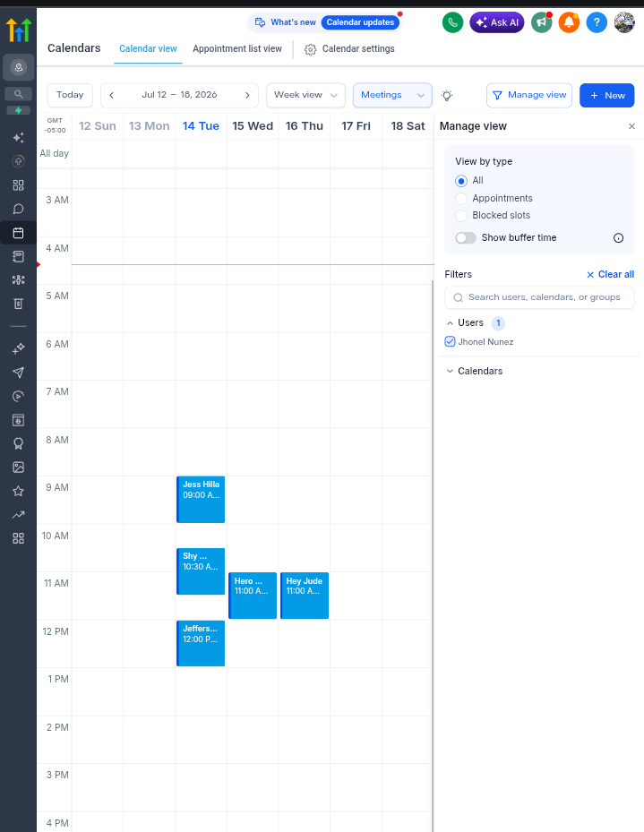Open the Media image icon in sidebar
644x832 pixels.
point(19,467)
